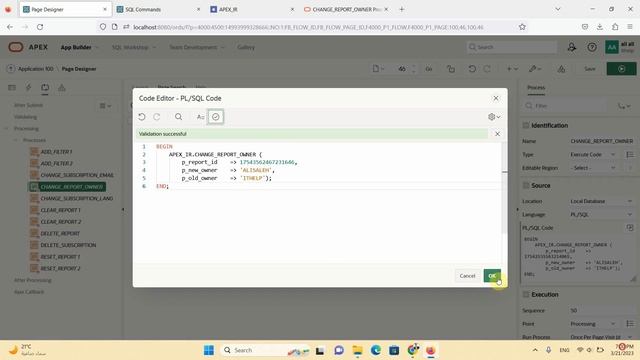Go to the Application 100 breadcrumb
The width and height of the screenshot is (640, 360).
tap(36, 69)
